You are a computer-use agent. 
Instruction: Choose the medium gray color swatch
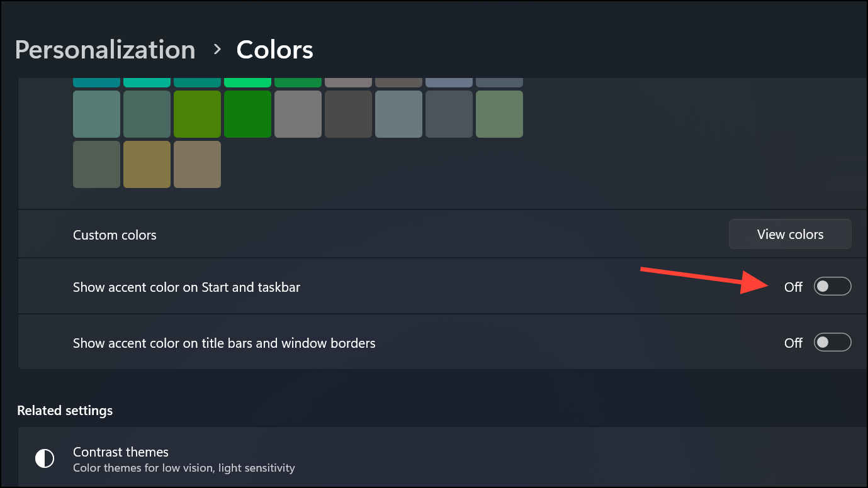tap(298, 114)
